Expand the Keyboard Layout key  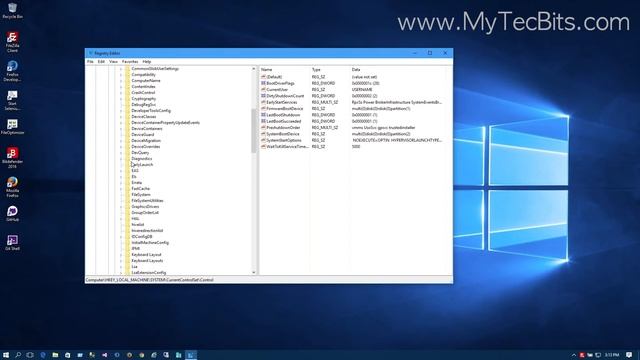coord(121,255)
